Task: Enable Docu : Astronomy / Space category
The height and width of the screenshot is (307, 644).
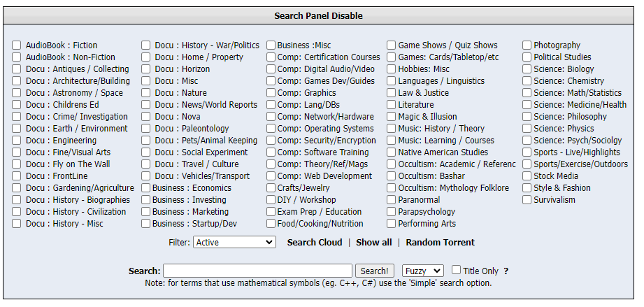Action: point(16,93)
